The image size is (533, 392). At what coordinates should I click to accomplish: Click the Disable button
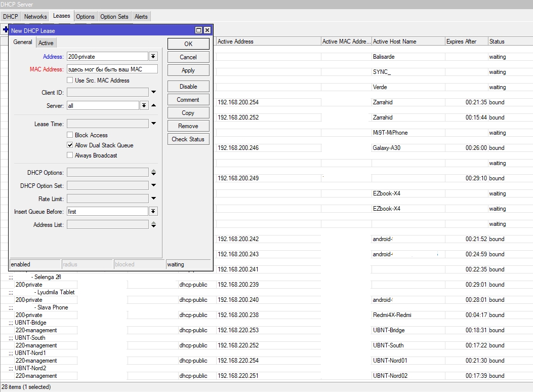(x=188, y=87)
